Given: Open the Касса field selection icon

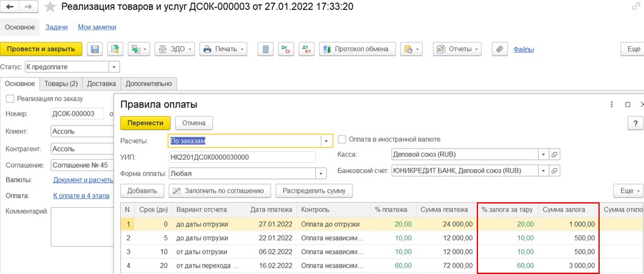Looking at the screenshot, I should pos(554,154).
